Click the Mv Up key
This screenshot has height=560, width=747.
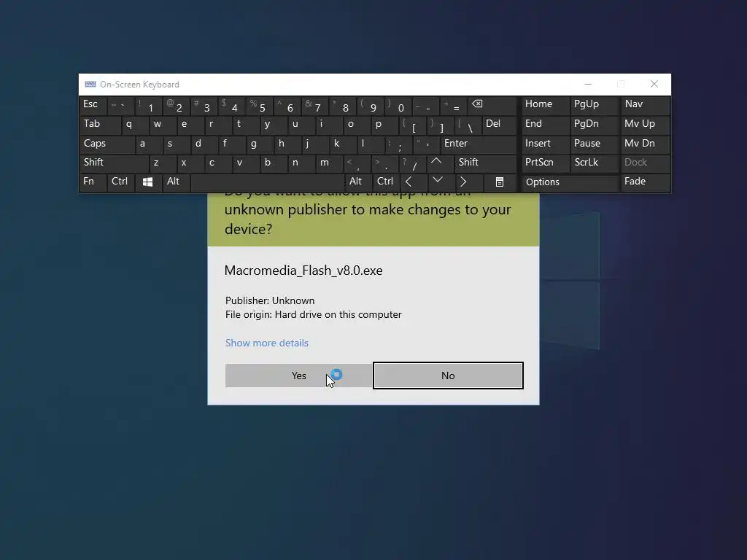click(646, 125)
